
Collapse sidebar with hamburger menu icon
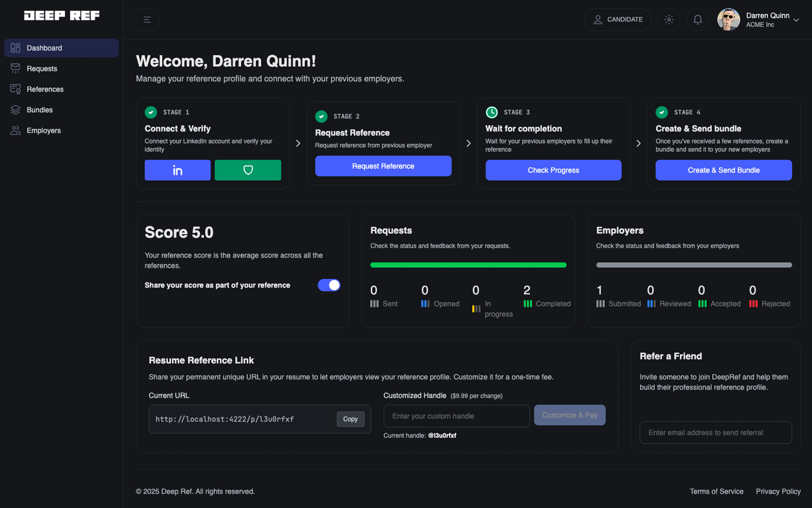click(147, 19)
